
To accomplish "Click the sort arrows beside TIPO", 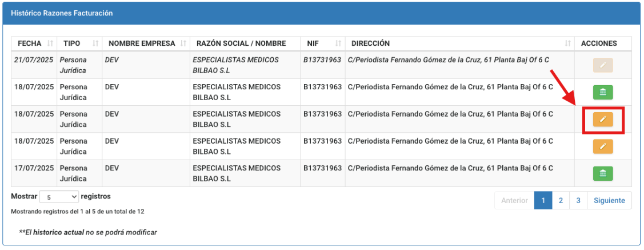I will tap(95, 43).
